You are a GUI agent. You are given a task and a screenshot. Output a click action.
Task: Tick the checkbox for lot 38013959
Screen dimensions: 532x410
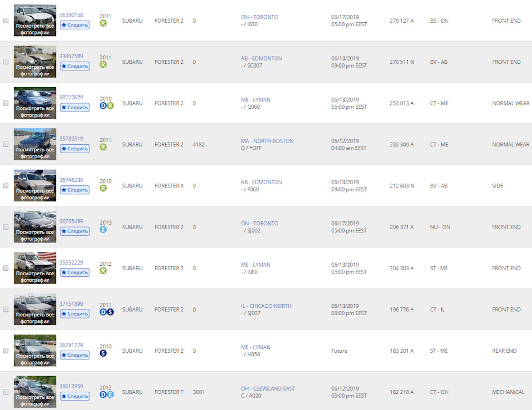click(x=6, y=392)
